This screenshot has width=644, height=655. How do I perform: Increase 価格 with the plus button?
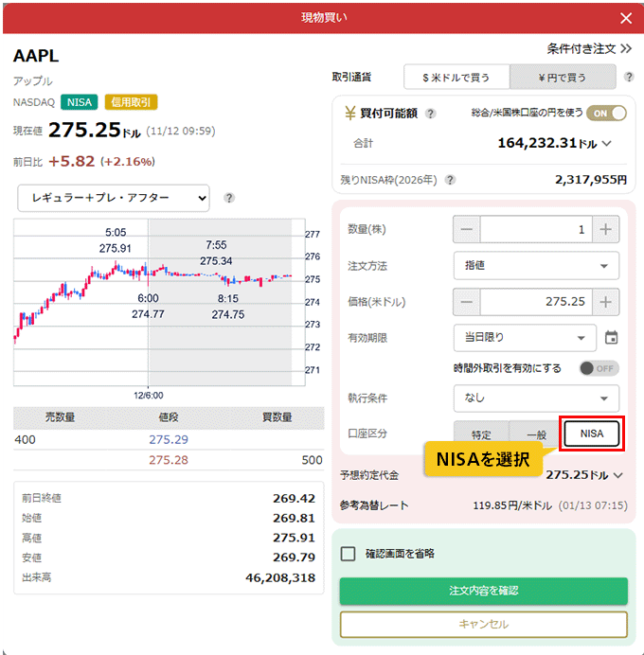tap(606, 302)
